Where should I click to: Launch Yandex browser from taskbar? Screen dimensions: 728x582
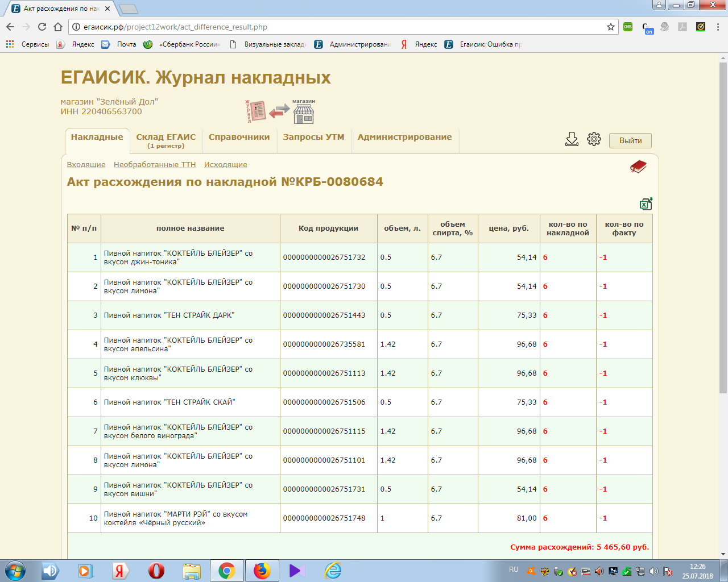pos(119,571)
